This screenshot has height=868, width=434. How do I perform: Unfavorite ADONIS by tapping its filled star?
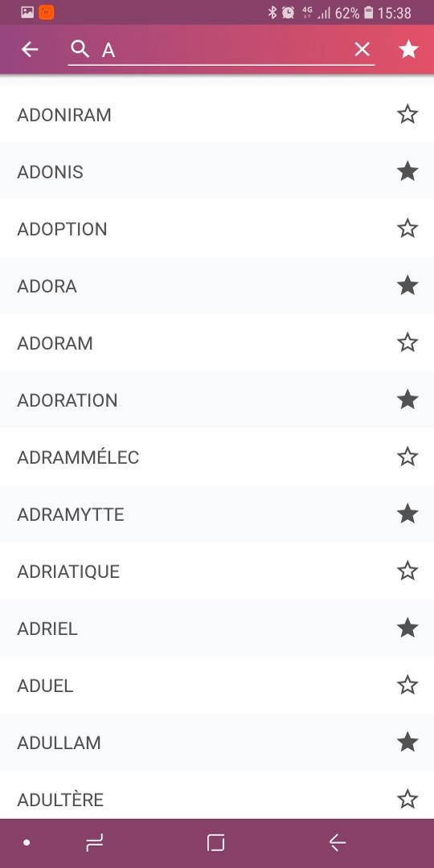407,172
